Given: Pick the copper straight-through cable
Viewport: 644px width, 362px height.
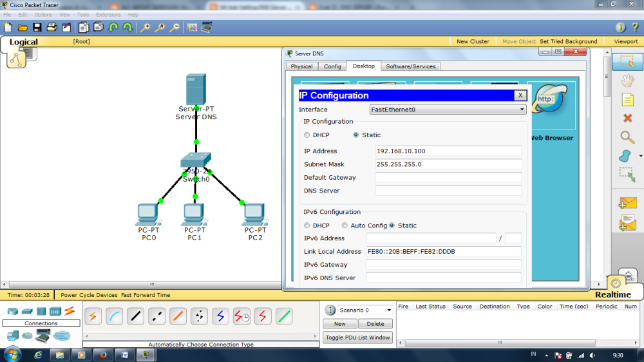Looking at the screenshot, I should (135, 316).
